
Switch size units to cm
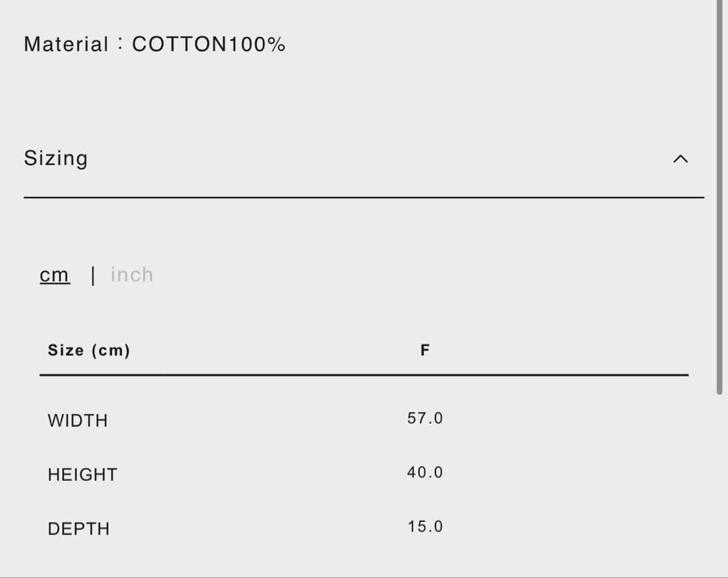[x=55, y=275]
